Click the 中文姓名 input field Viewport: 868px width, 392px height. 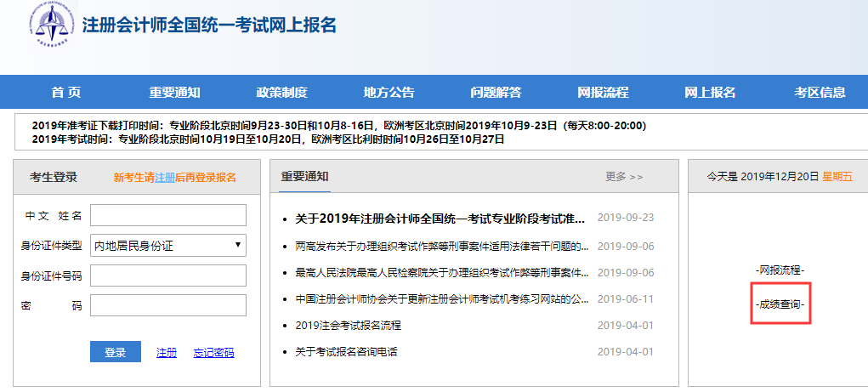pyautogui.click(x=167, y=216)
